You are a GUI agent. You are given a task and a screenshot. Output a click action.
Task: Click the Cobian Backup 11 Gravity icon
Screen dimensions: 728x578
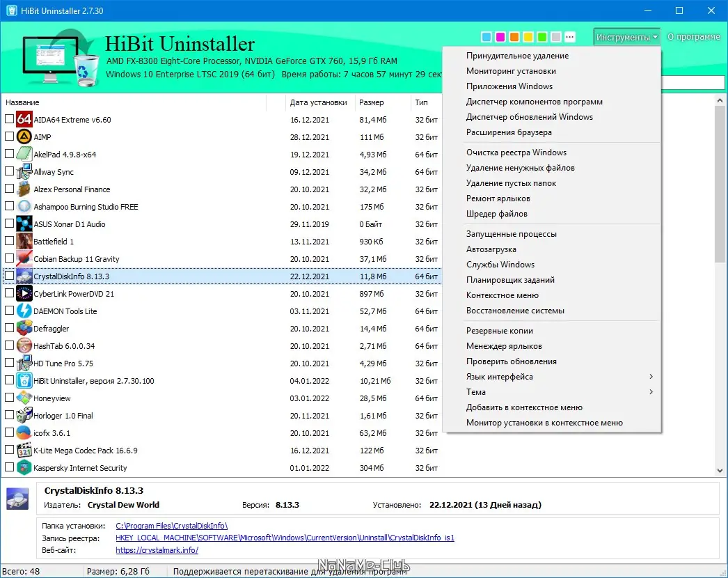click(x=24, y=259)
